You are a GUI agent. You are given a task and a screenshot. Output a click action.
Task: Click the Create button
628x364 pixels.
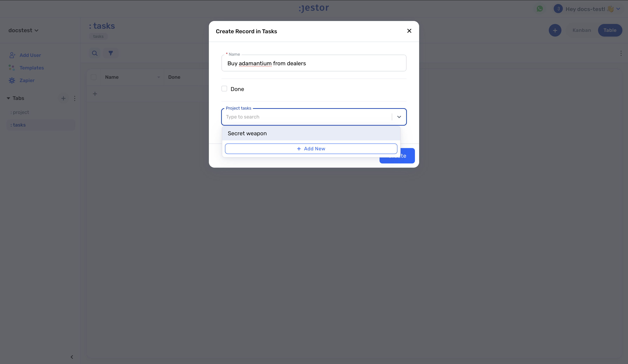point(397,156)
